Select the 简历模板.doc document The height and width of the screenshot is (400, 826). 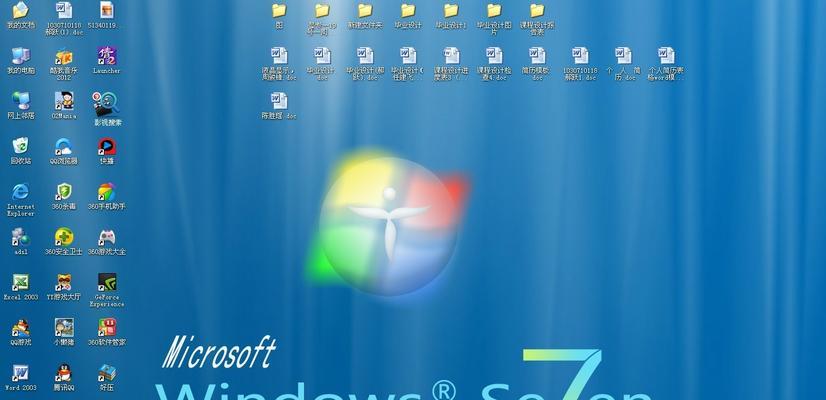537,64
